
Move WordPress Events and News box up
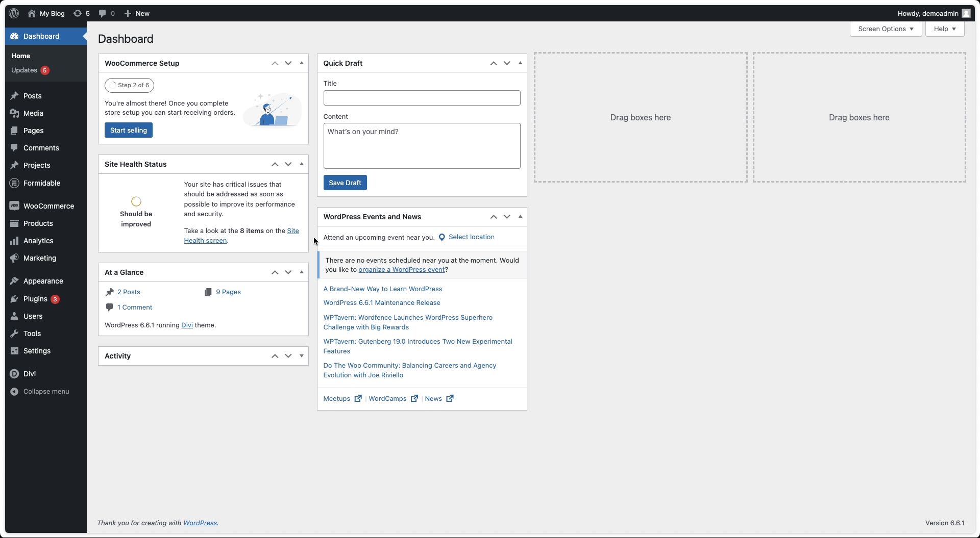point(494,217)
